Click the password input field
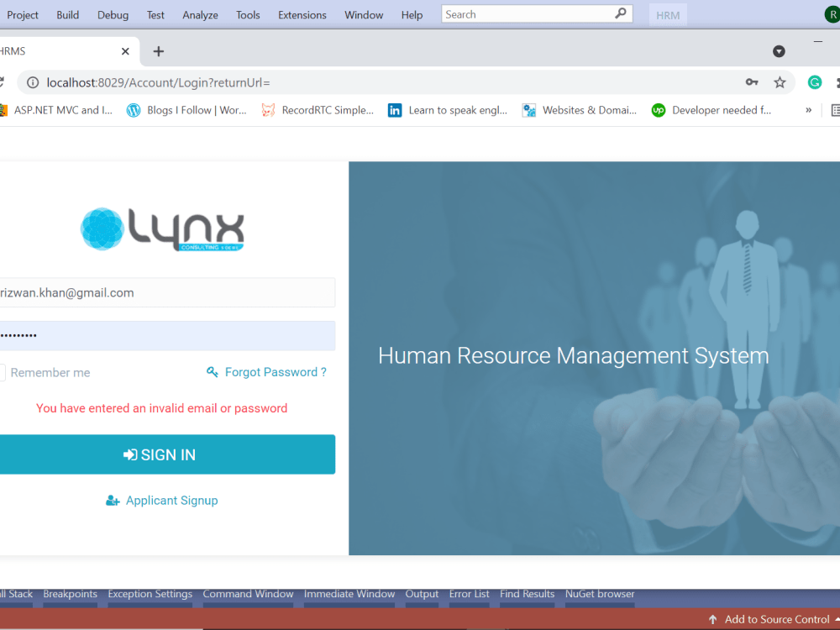Viewport: 840px width, 630px height. (x=167, y=336)
